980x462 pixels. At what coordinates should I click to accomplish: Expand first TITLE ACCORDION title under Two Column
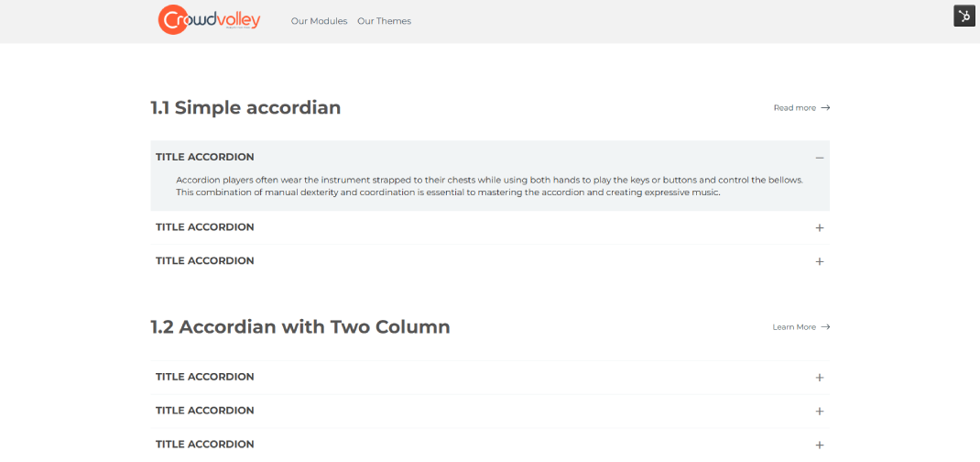[205, 377]
